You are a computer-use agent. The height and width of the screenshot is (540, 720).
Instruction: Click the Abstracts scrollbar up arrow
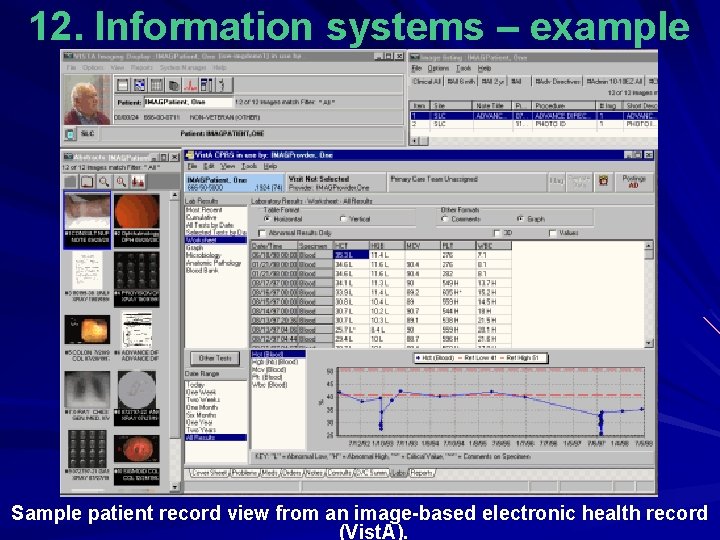[174, 196]
